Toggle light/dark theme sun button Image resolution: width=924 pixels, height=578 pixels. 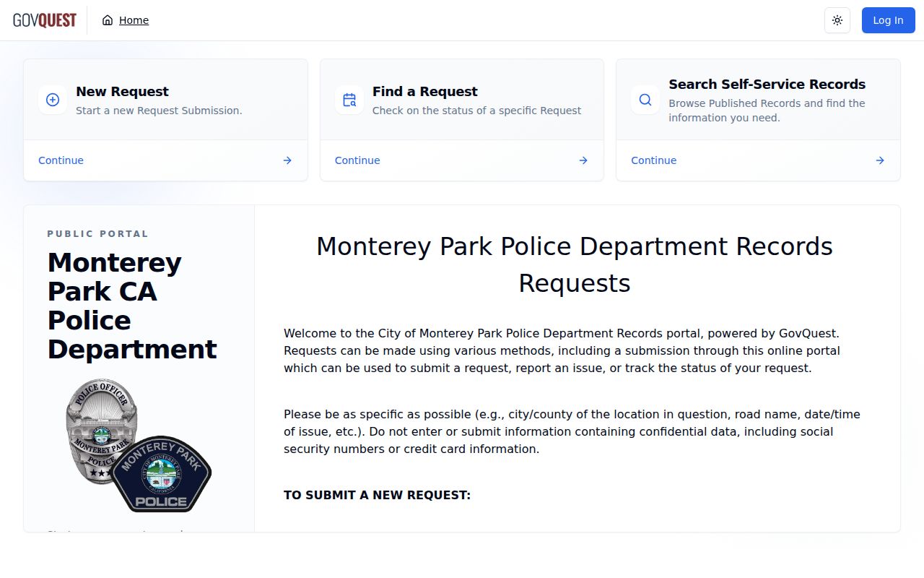click(837, 20)
